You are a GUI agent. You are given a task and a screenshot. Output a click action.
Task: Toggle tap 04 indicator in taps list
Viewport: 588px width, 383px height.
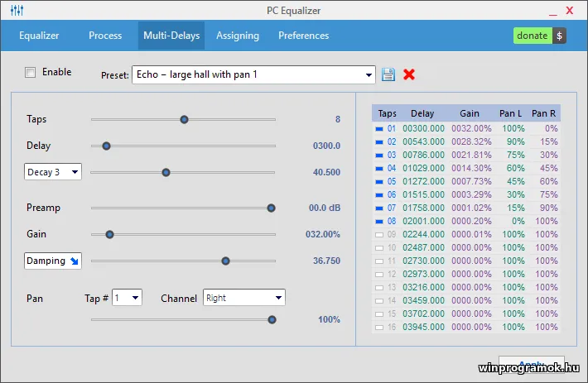[380, 169]
